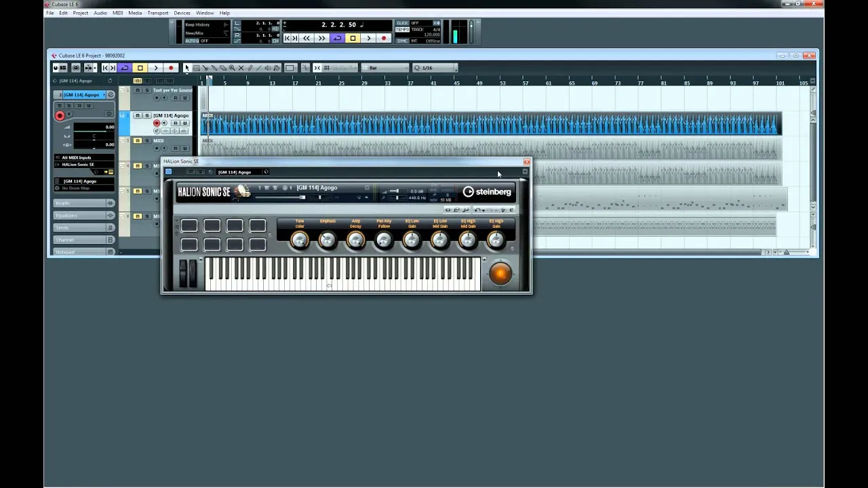Open edit instrument 'e' on Agogo track

pos(157,131)
